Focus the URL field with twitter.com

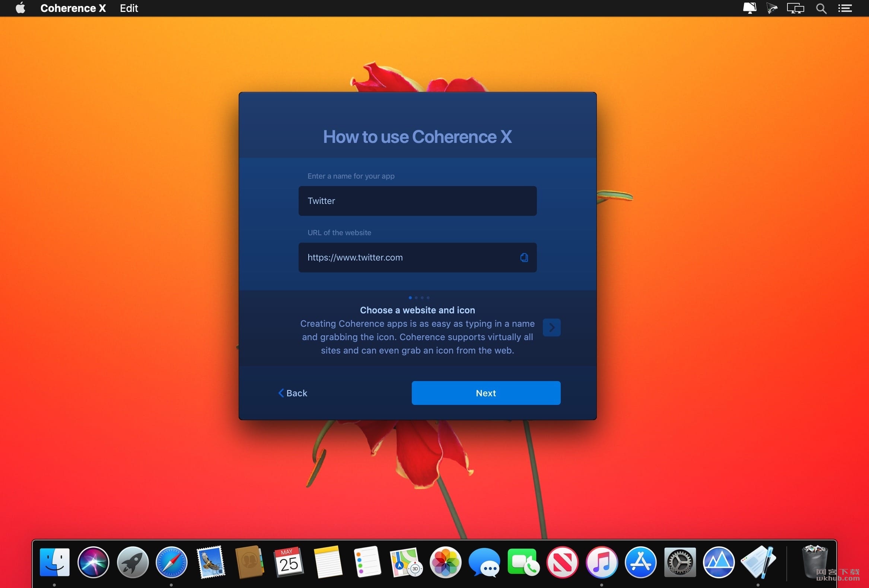[x=417, y=257]
